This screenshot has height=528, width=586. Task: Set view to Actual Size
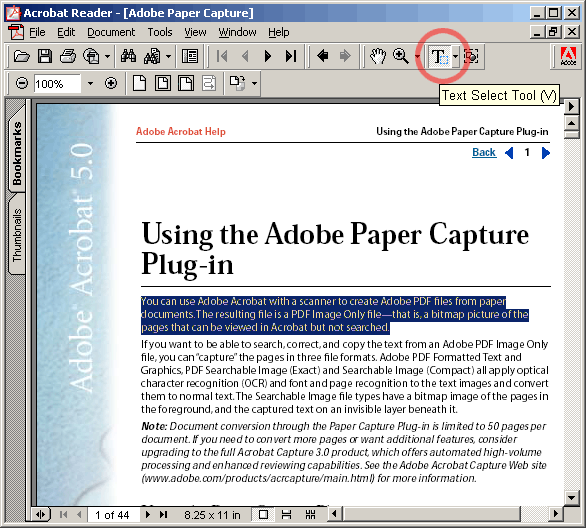(x=139, y=83)
